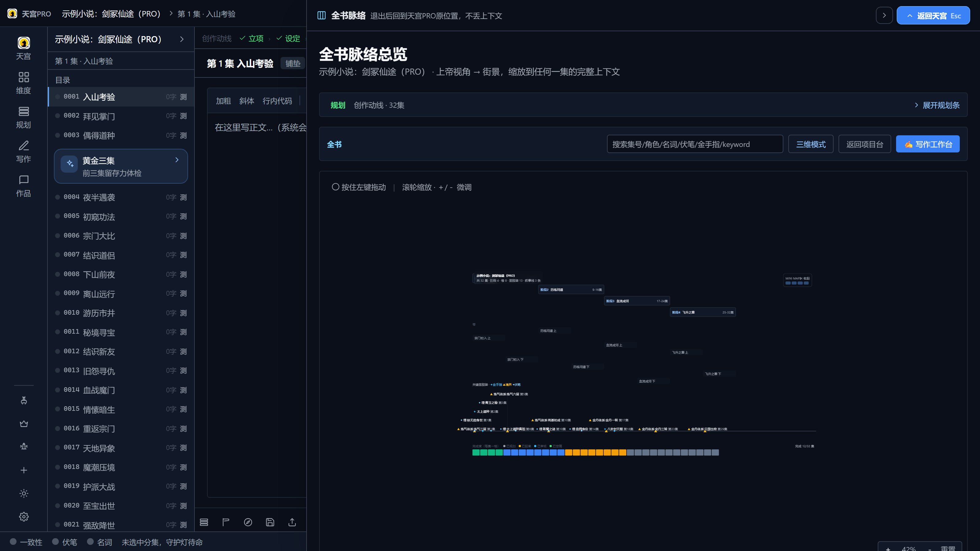The width and height of the screenshot is (980, 551).
Task: Click the 返回天宫 Esc button
Action: tap(933, 16)
